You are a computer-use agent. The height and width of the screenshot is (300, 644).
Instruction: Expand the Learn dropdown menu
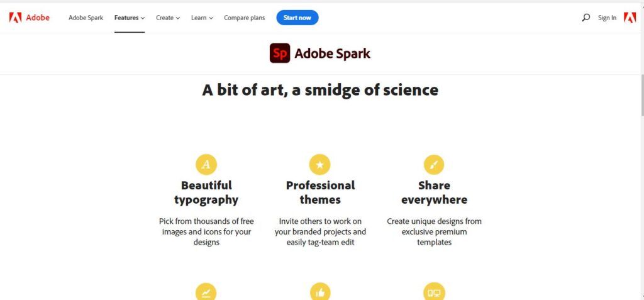tap(202, 18)
